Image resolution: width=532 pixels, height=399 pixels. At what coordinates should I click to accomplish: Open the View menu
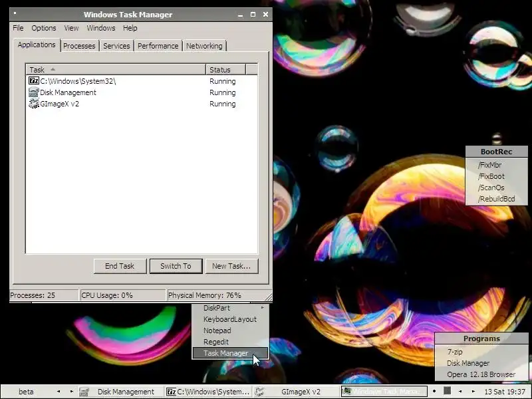point(71,28)
